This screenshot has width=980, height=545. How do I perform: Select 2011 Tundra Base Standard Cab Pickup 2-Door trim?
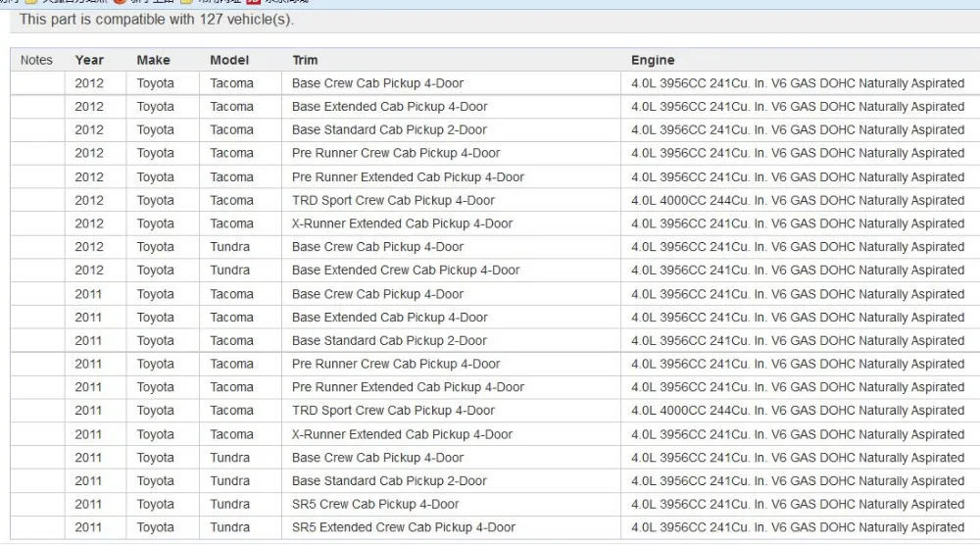tap(389, 480)
